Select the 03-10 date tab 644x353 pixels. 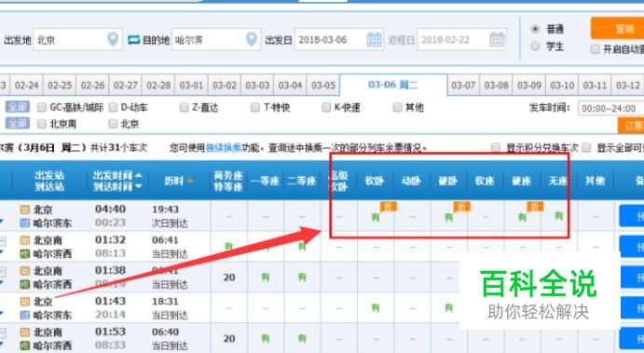(562, 86)
